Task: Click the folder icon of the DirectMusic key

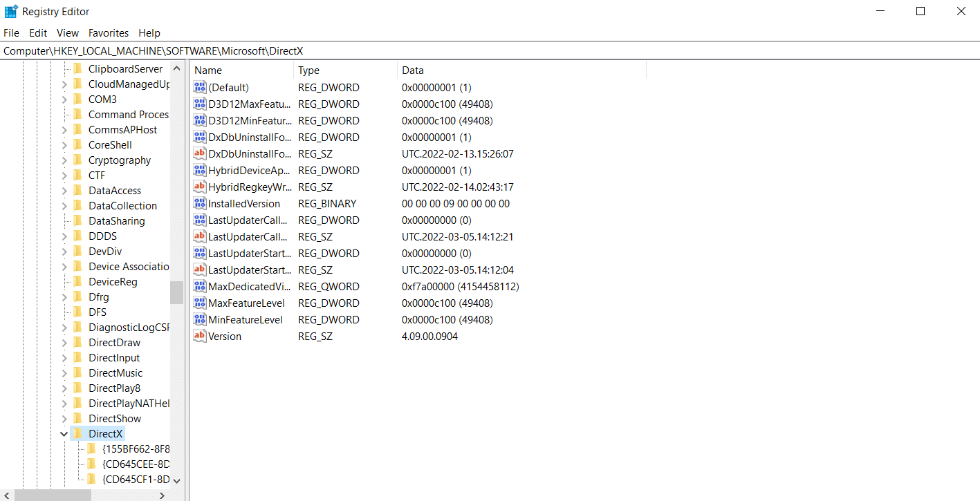Action: pos(78,373)
